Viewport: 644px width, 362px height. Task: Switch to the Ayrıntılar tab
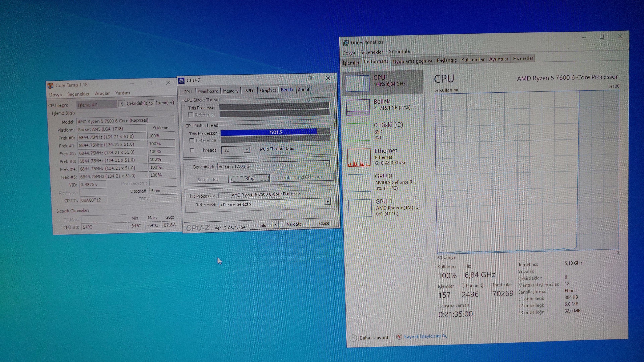(499, 59)
